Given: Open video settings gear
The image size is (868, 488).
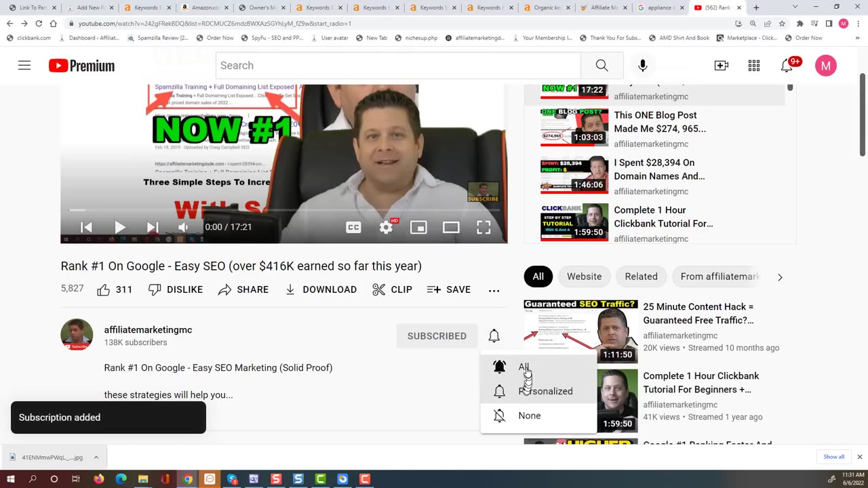Looking at the screenshot, I should (x=386, y=227).
